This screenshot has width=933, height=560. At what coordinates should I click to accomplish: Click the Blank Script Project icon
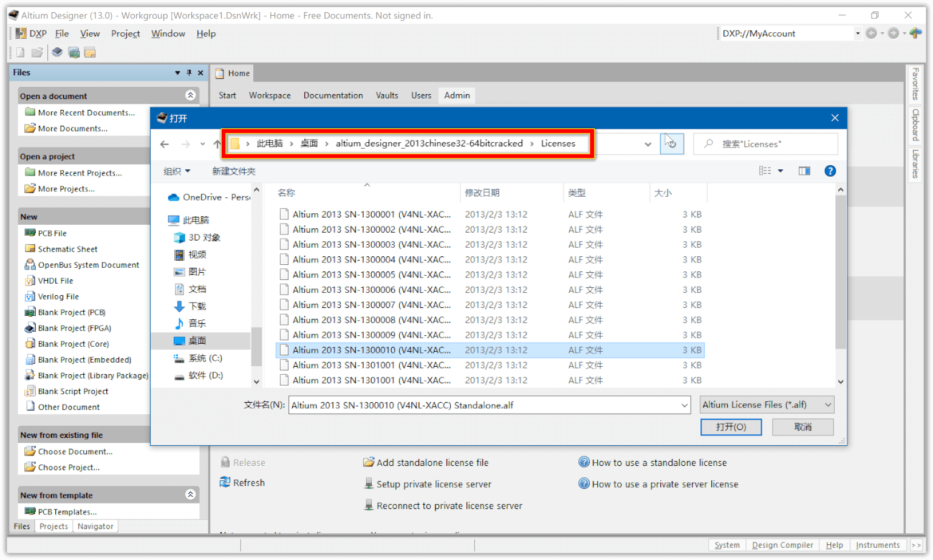[30, 391]
